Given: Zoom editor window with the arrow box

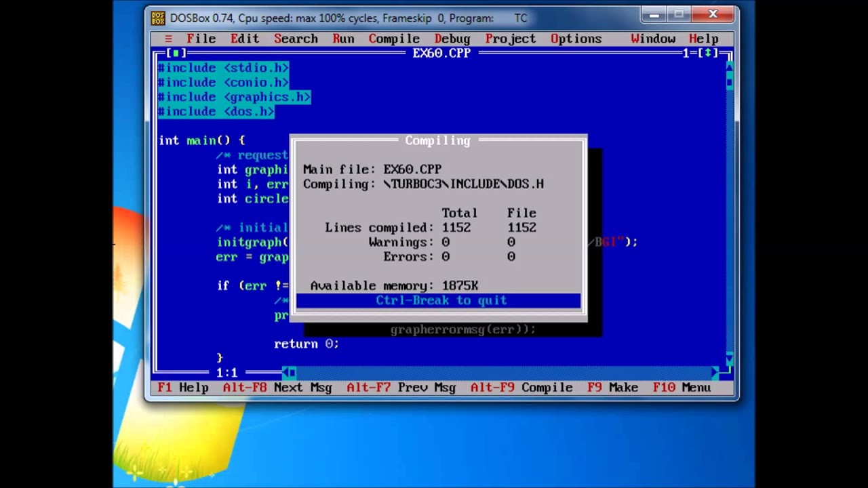Looking at the screenshot, I should 707,53.
